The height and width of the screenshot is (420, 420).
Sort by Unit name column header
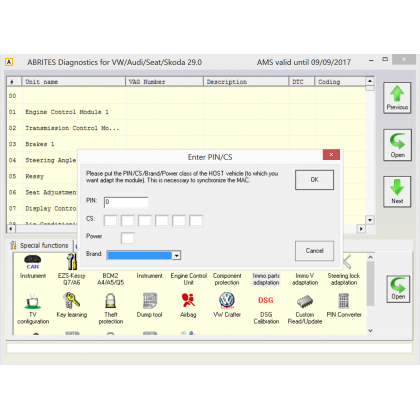tap(73, 82)
